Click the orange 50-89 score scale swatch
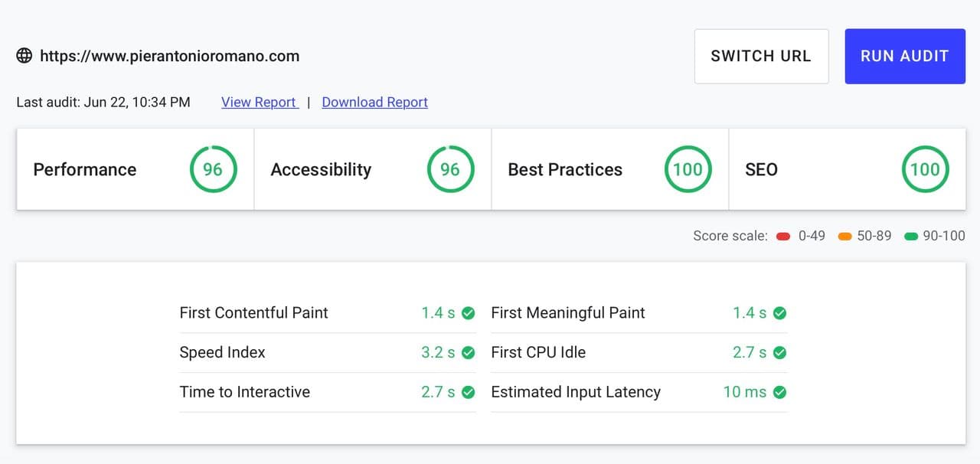Viewport: 980px width, 464px height. point(844,237)
